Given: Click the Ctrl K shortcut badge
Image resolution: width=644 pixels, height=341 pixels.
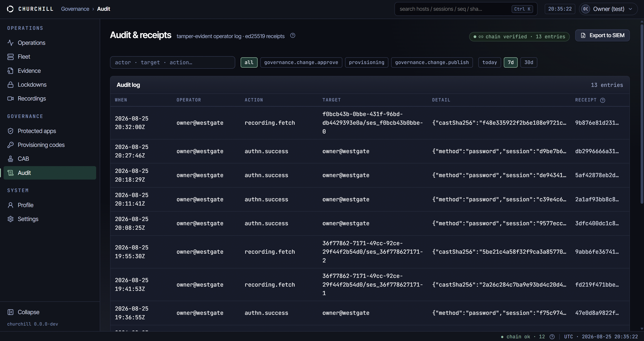Looking at the screenshot, I should [522, 9].
